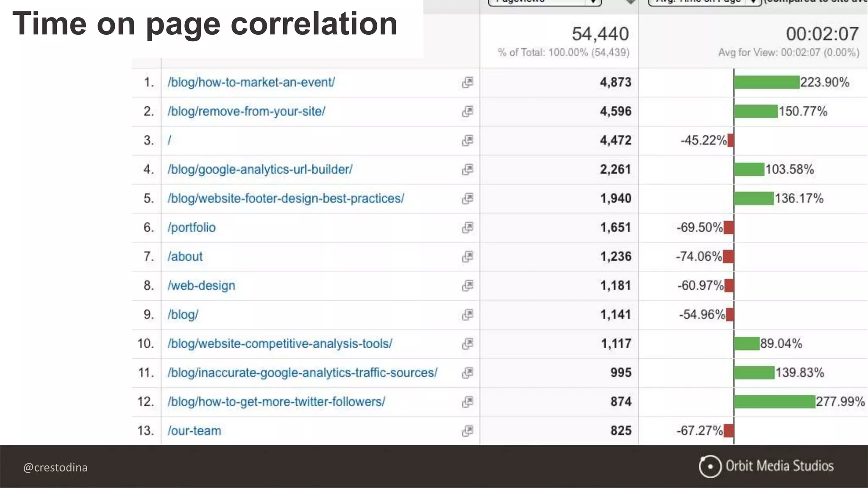Open external link icon for /blog/ row
Screen dimensions: 868x488
[x=467, y=315]
